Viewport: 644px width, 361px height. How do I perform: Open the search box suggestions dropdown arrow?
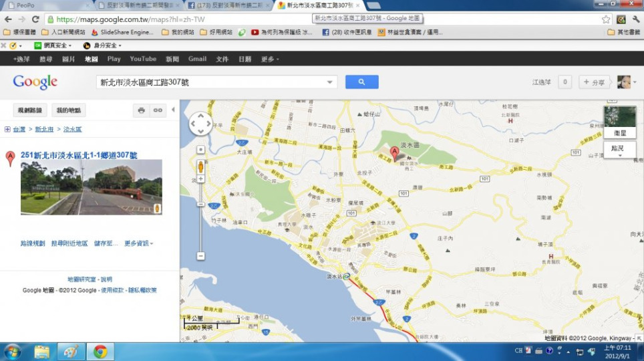tap(329, 82)
